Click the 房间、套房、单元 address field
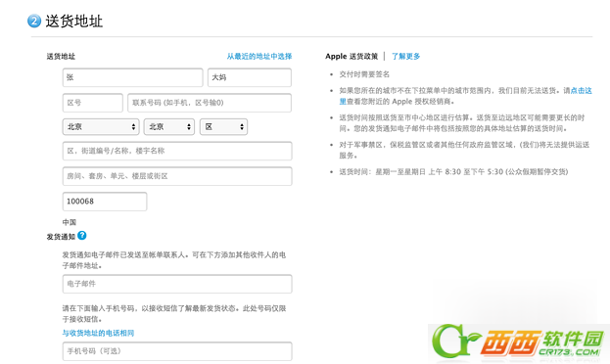The width and height of the screenshot is (610, 364). (177, 176)
